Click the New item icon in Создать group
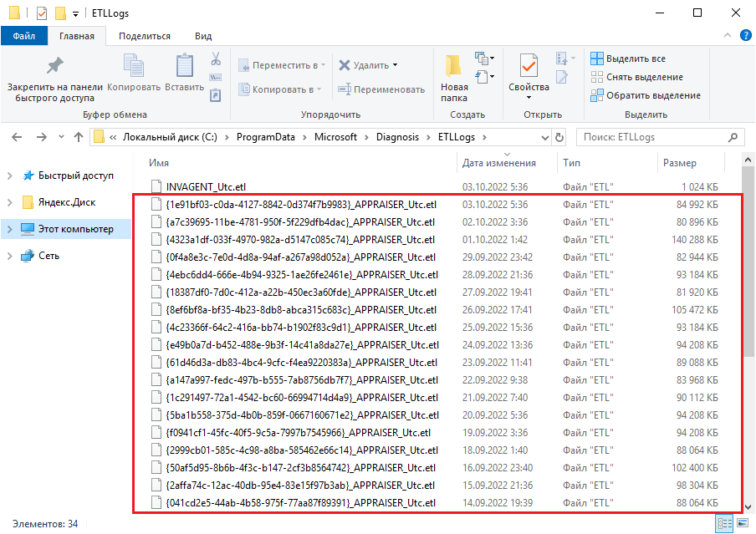Screen dimensions: 756x534 [483, 58]
